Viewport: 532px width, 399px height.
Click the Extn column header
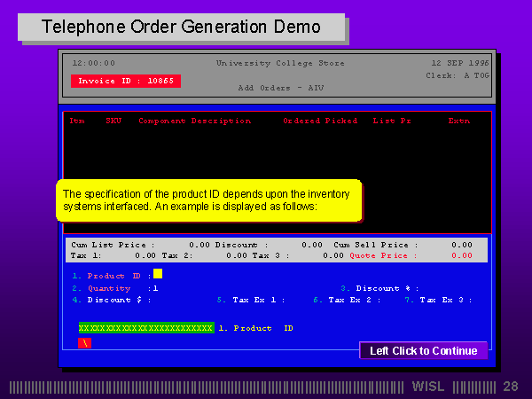tap(459, 121)
